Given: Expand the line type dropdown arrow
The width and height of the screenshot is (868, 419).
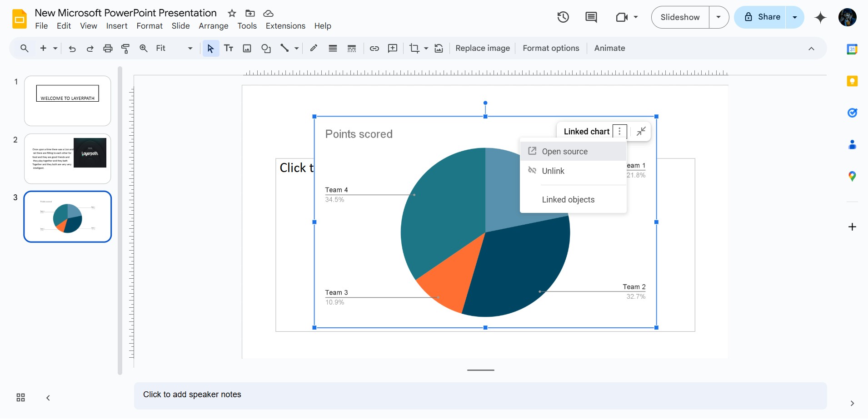Looking at the screenshot, I should point(296,48).
